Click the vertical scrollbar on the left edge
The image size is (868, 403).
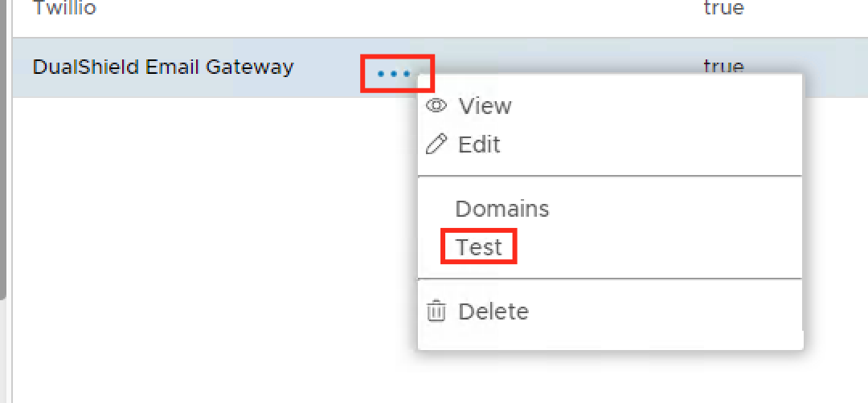pos(3,161)
